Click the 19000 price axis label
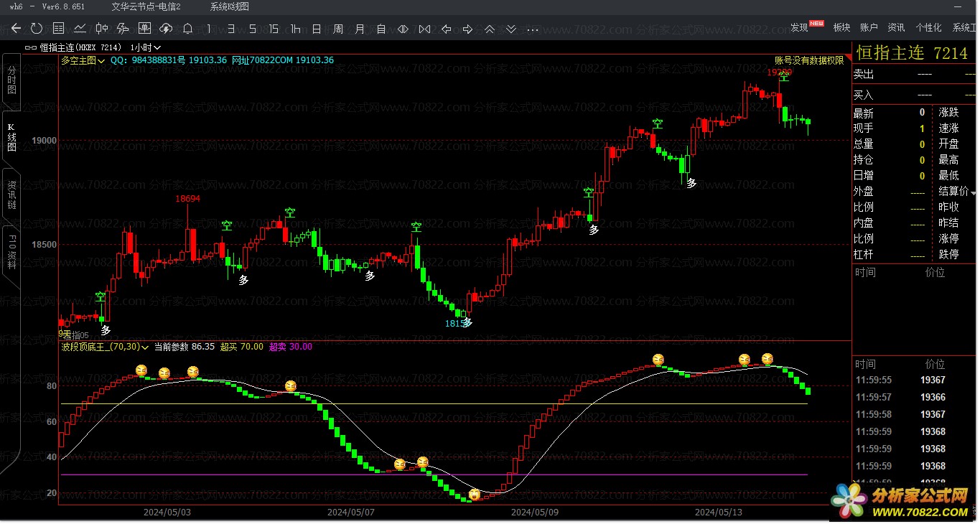The image size is (980, 524). [x=44, y=141]
